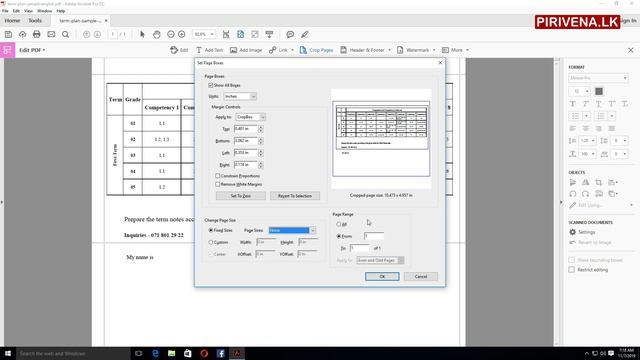Open the Windows Start menu
Viewport: 640px width, 360px height.
[8, 353]
